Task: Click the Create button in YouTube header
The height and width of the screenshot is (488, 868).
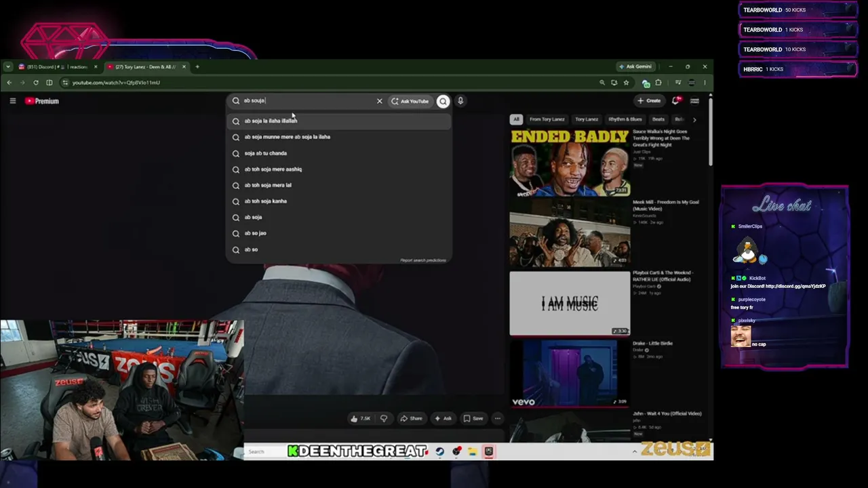Action: (x=649, y=101)
